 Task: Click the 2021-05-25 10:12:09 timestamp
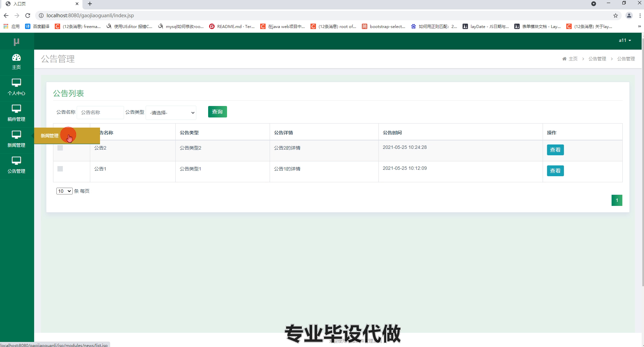405,168
